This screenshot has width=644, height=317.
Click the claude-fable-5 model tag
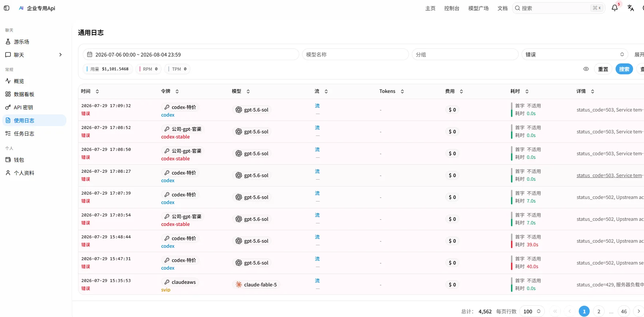click(x=256, y=285)
